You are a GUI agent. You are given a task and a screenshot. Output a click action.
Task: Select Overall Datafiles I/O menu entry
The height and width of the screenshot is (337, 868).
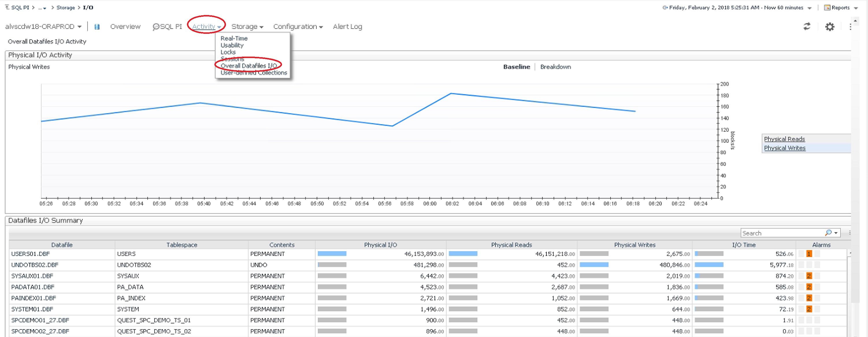pyautogui.click(x=248, y=66)
